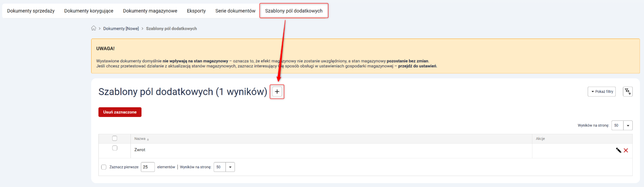Follow the przejdź do ustawień link
Viewport: 644px width, 187px height.
[x=417, y=66]
